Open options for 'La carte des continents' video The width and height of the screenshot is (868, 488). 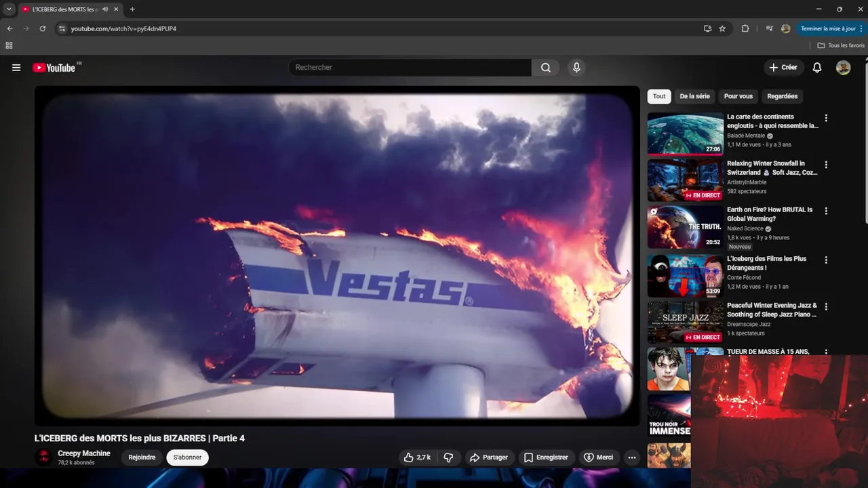tap(826, 118)
